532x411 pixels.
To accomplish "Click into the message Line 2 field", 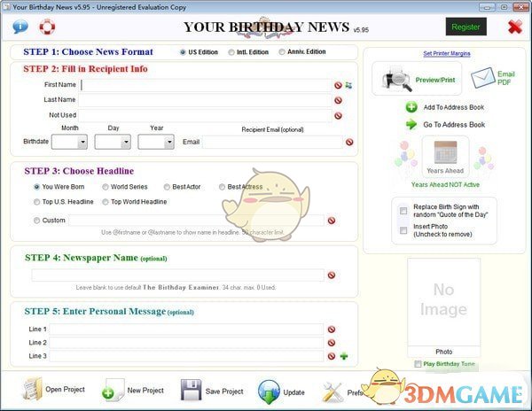I will point(186,343).
